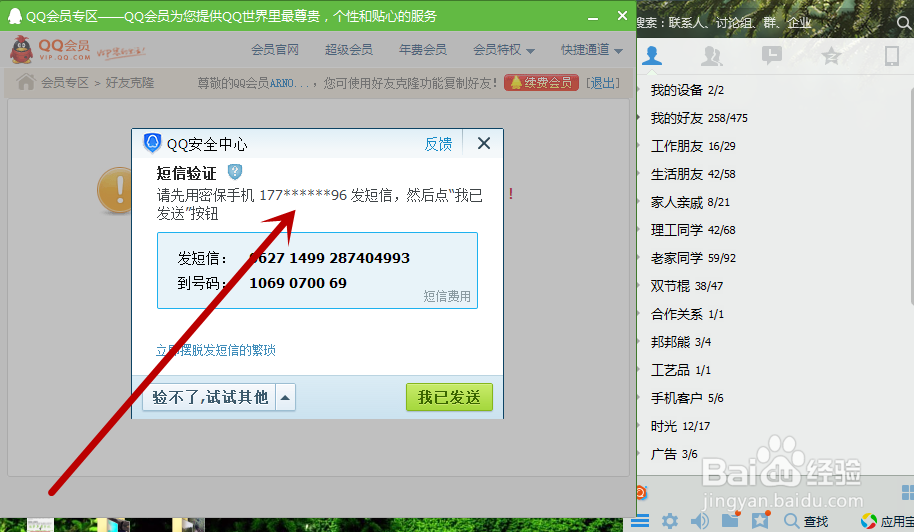Image resolution: width=914 pixels, height=532 pixels.
Task: Expand the 快捷通道 dropdown menu
Action: click(592, 50)
